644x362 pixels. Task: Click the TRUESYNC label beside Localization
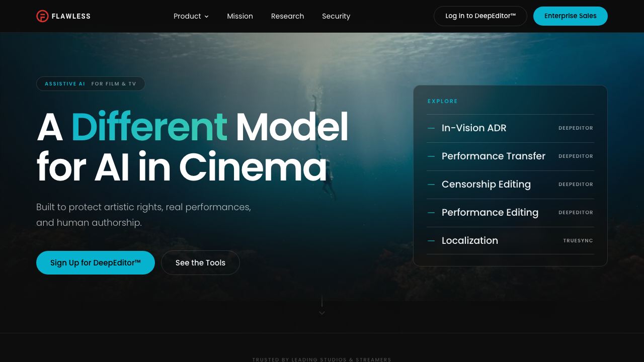pyautogui.click(x=578, y=241)
